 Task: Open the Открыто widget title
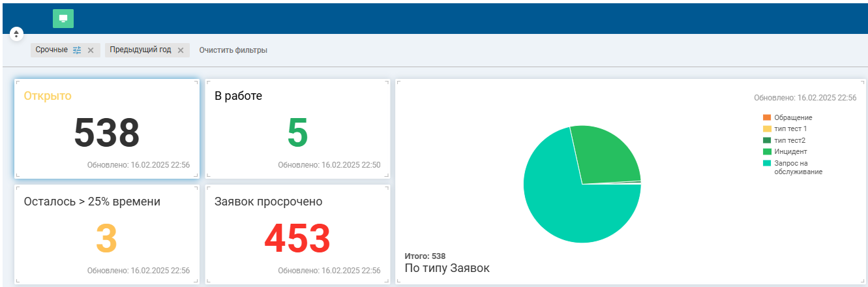(48, 96)
